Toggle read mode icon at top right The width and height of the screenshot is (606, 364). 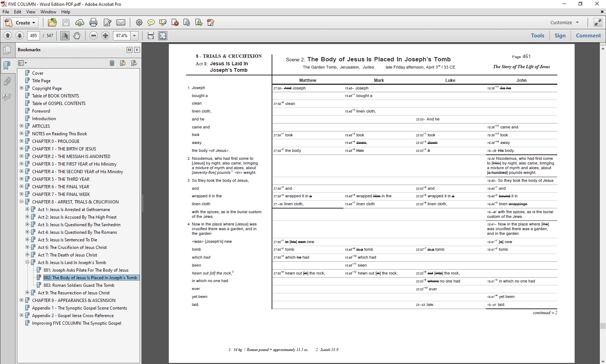pyautogui.click(x=598, y=22)
